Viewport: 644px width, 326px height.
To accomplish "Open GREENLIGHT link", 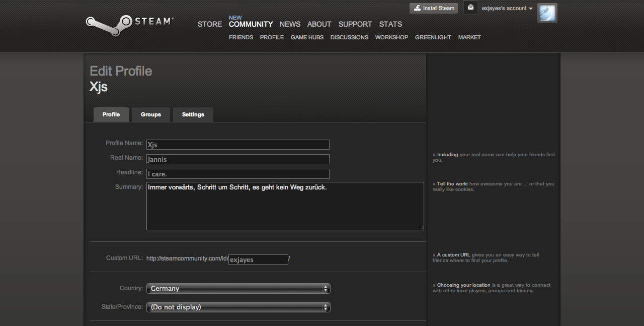I will (x=433, y=37).
